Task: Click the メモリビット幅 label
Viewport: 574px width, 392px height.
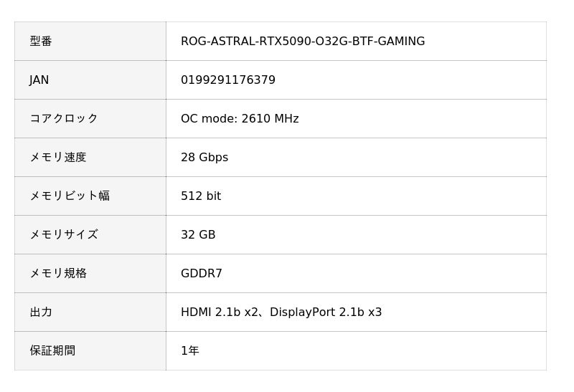Action: pyautogui.click(x=69, y=196)
